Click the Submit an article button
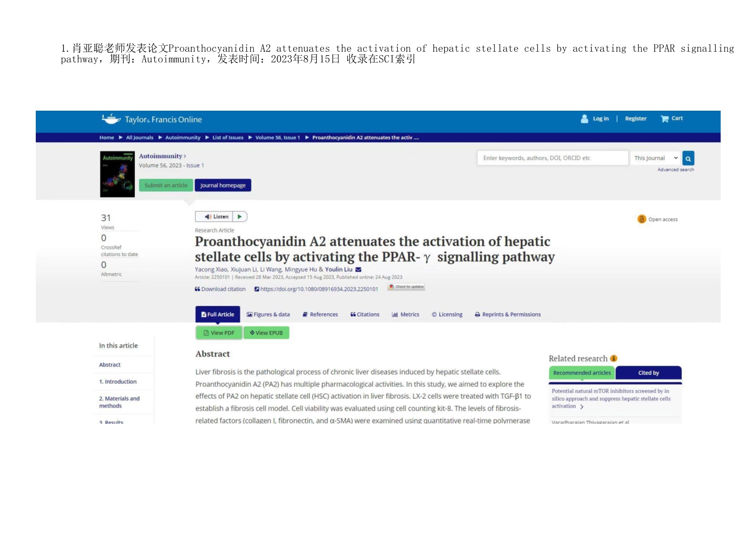Screen dimensions: 756x534 [166, 185]
